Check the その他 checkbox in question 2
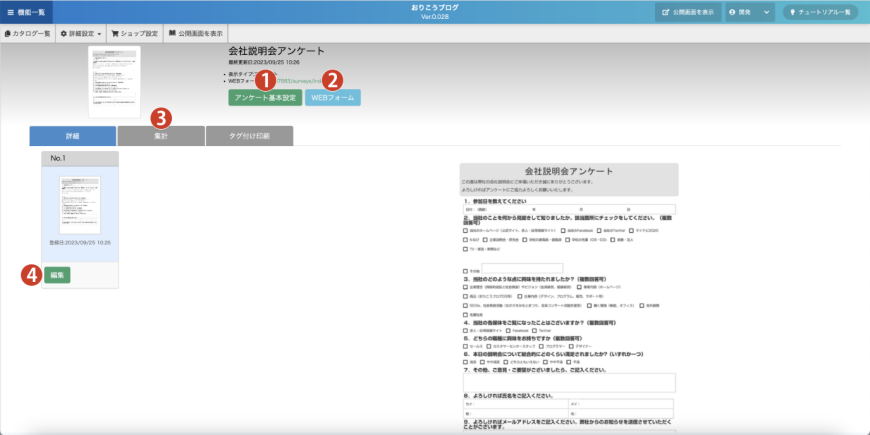The width and height of the screenshot is (870, 435). pos(465,270)
